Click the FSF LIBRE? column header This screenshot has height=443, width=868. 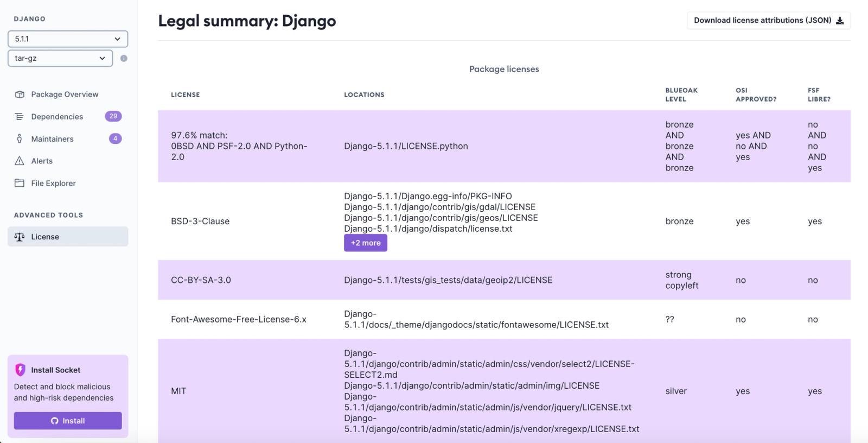pos(819,94)
